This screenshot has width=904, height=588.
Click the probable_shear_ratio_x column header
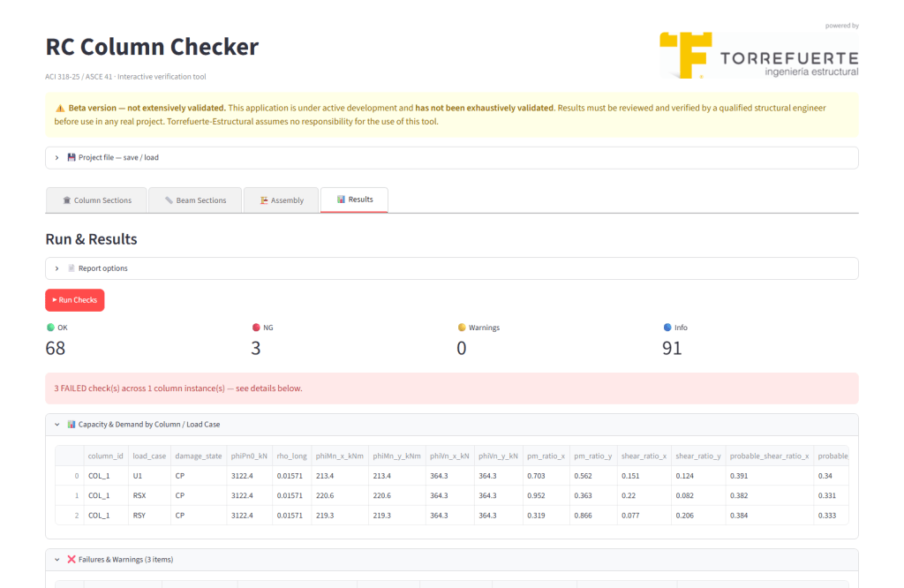pyautogui.click(x=769, y=456)
